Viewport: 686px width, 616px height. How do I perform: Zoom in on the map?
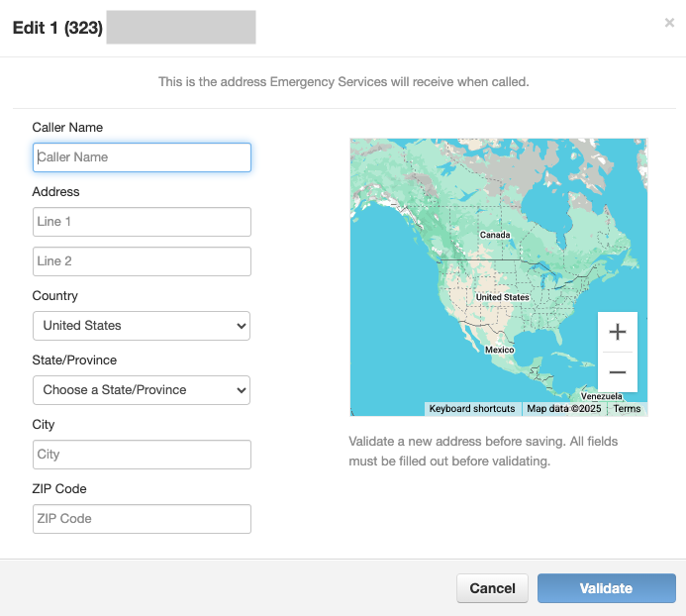pos(617,332)
